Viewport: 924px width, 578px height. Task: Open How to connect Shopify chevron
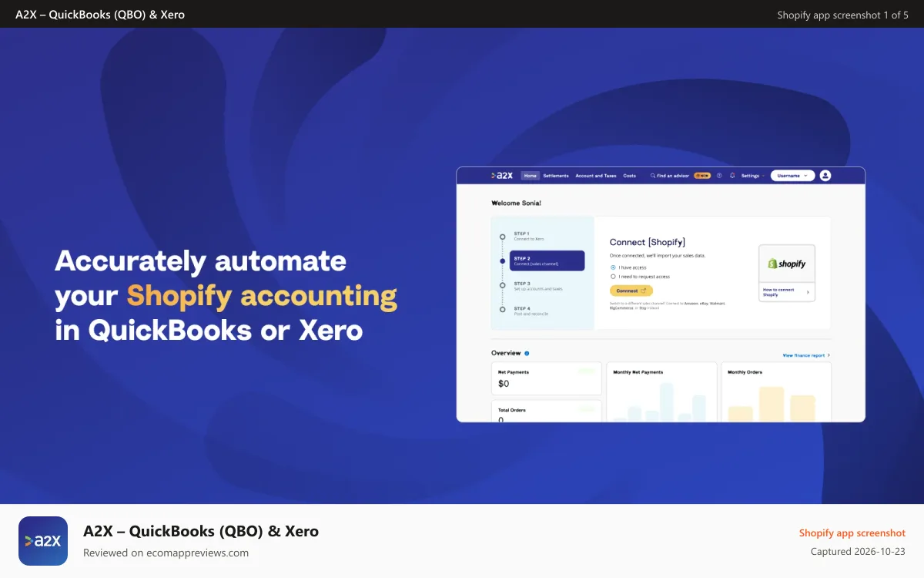808,292
